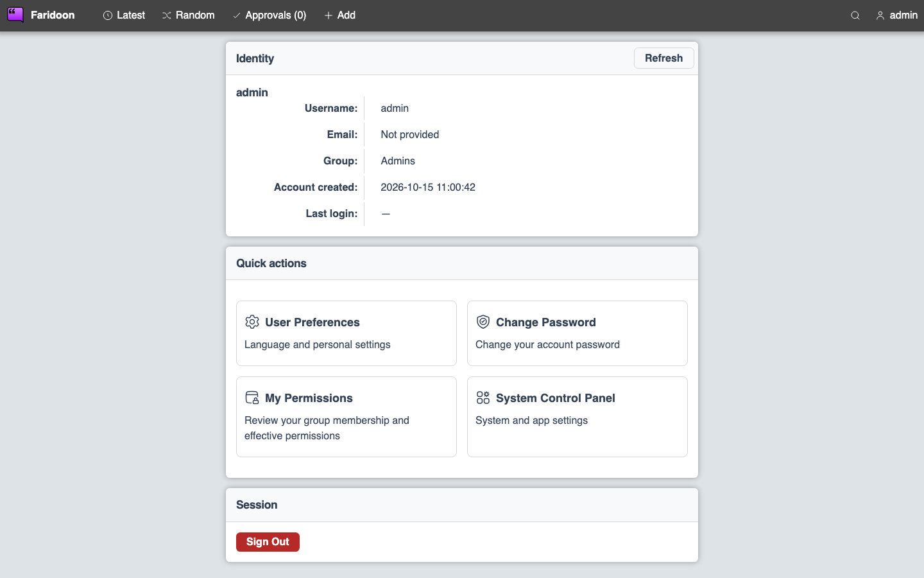This screenshot has width=924, height=578.
Task: Open the Latest page
Action: [x=124, y=15]
